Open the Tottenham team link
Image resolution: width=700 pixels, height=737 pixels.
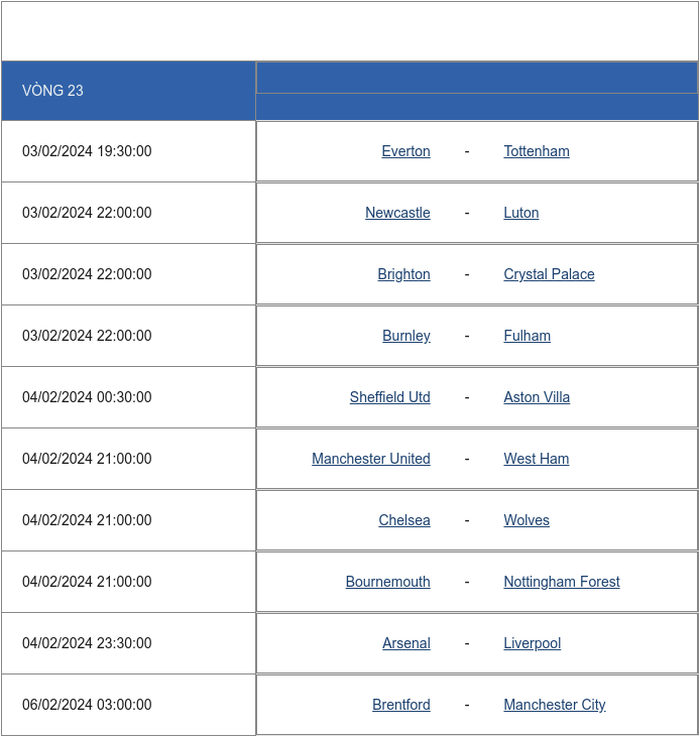[x=536, y=151]
